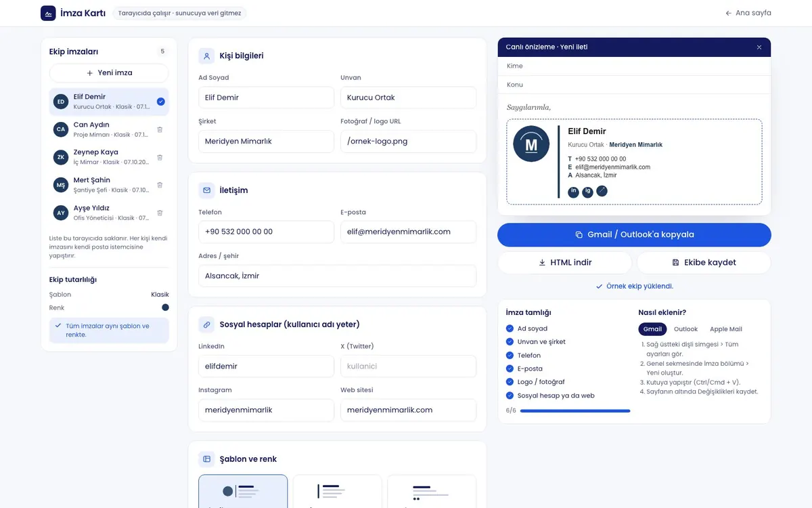The height and width of the screenshot is (508, 812).
Task: Choose the third template card with two dots
Action: (431, 492)
